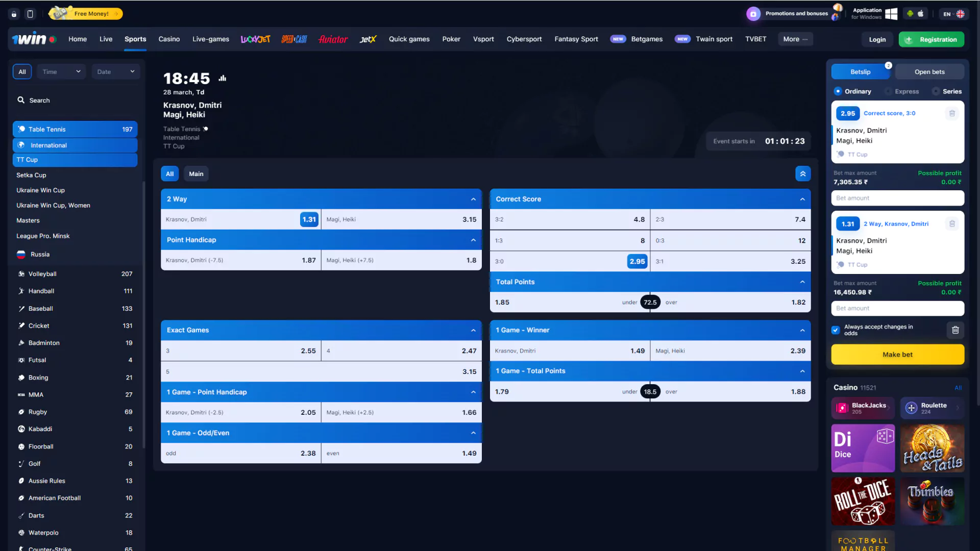This screenshot has height=551, width=980.
Task: Collapse the Correct Score section
Action: pyautogui.click(x=802, y=198)
